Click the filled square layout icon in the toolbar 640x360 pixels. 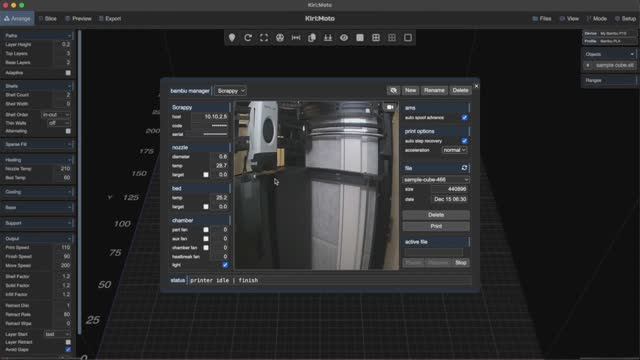(360, 38)
